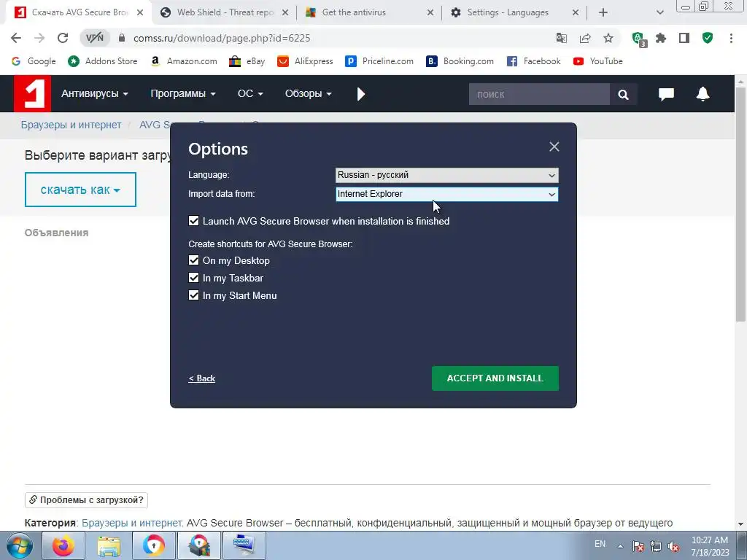Show hidden system tray icons
This screenshot has height=560, width=747.
coord(620,546)
